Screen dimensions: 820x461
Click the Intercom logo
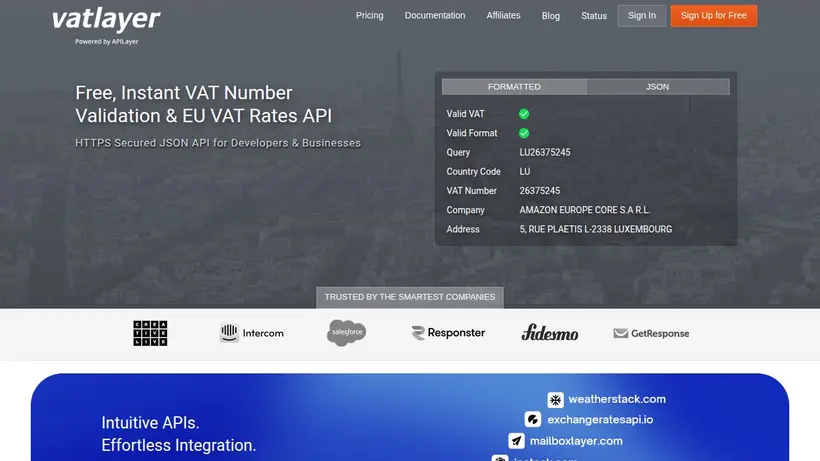click(252, 333)
